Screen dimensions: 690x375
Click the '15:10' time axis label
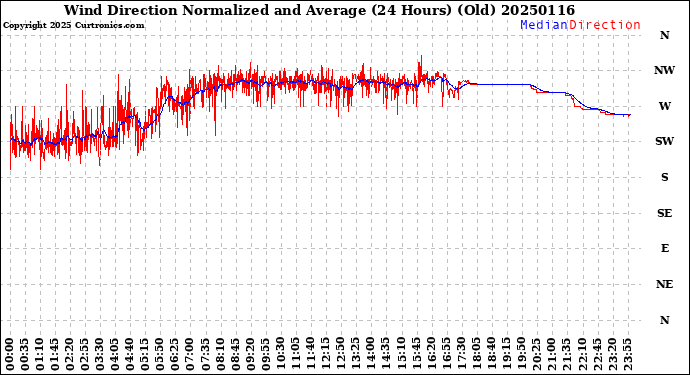coord(400,354)
